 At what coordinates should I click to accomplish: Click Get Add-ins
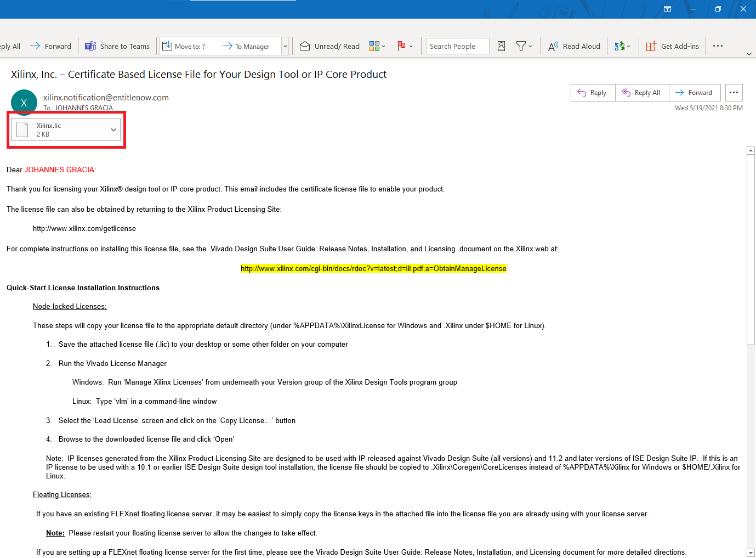point(673,46)
